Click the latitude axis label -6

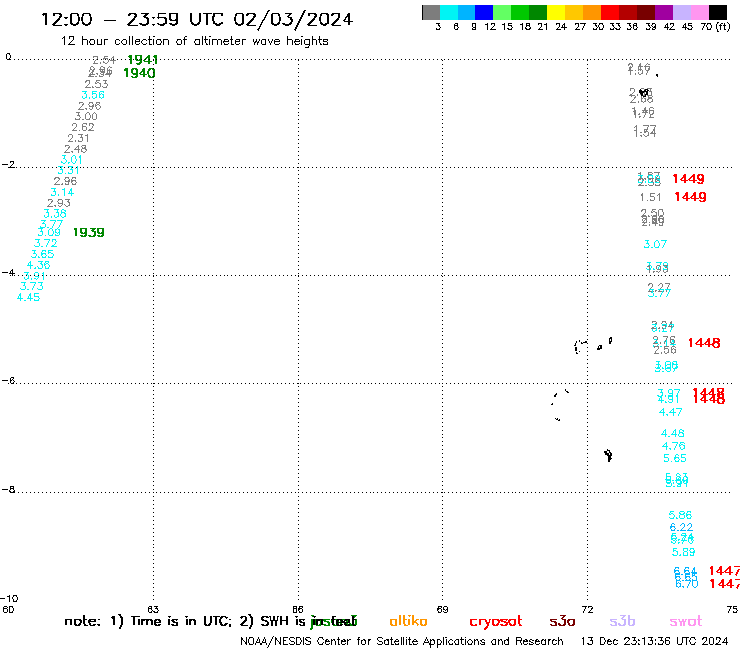coord(8,381)
